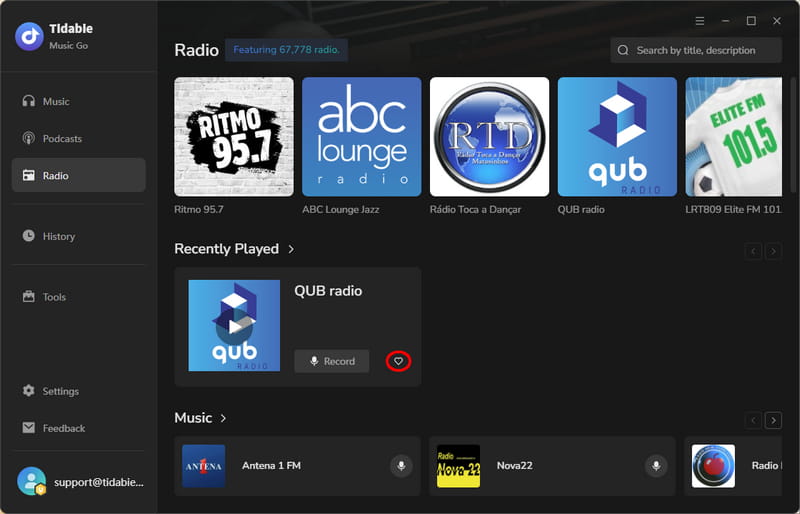Screen dimensions: 800x514
Task: Open the QUB radio featured thumbnail
Action: [617, 137]
